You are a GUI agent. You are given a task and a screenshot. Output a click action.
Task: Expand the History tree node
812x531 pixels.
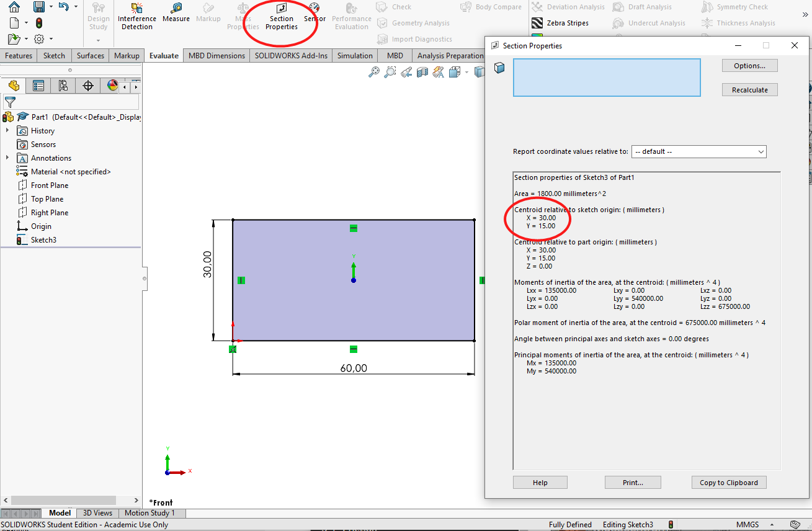pos(7,131)
